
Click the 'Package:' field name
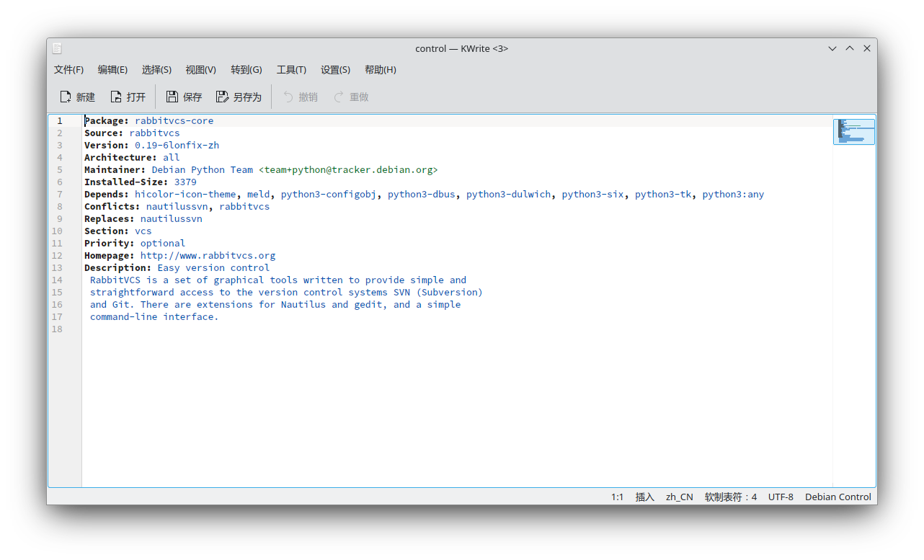[107, 121]
